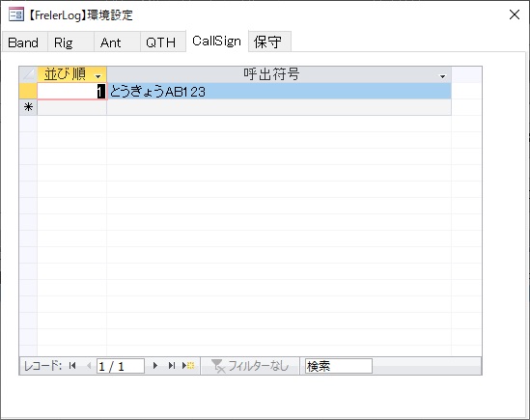Viewport: 530px width, 420px height.
Task: Open the Ant tab
Action: (110, 42)
